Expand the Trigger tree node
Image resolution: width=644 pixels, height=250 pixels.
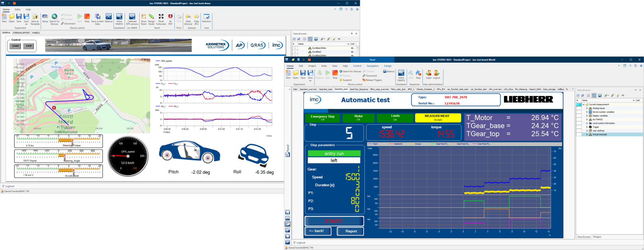(x=587, y=127)
